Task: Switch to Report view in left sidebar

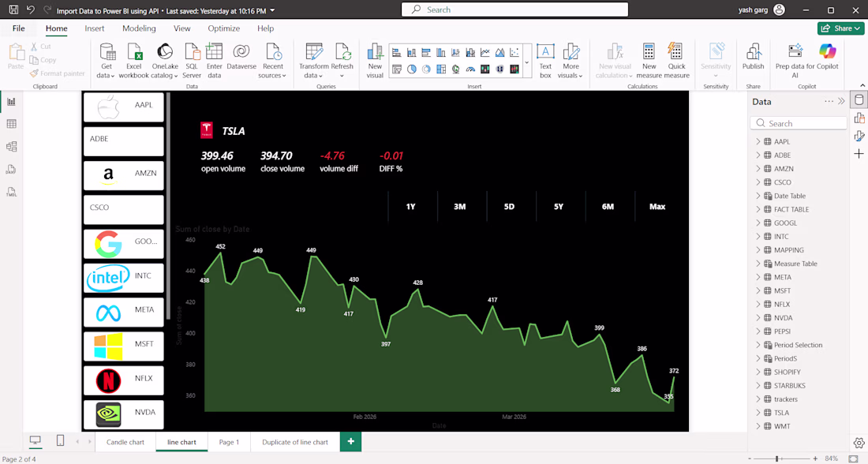Action: (11, 101)
